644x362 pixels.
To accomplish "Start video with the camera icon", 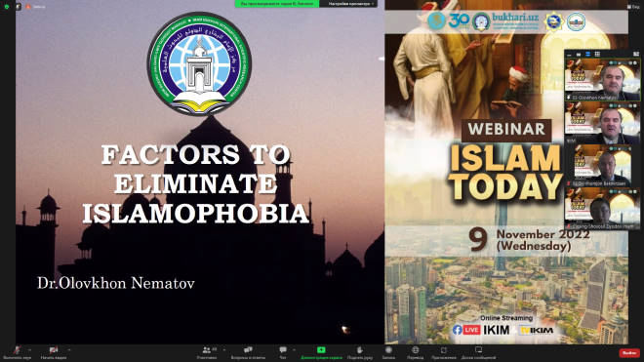I will (x=54, y=352).
